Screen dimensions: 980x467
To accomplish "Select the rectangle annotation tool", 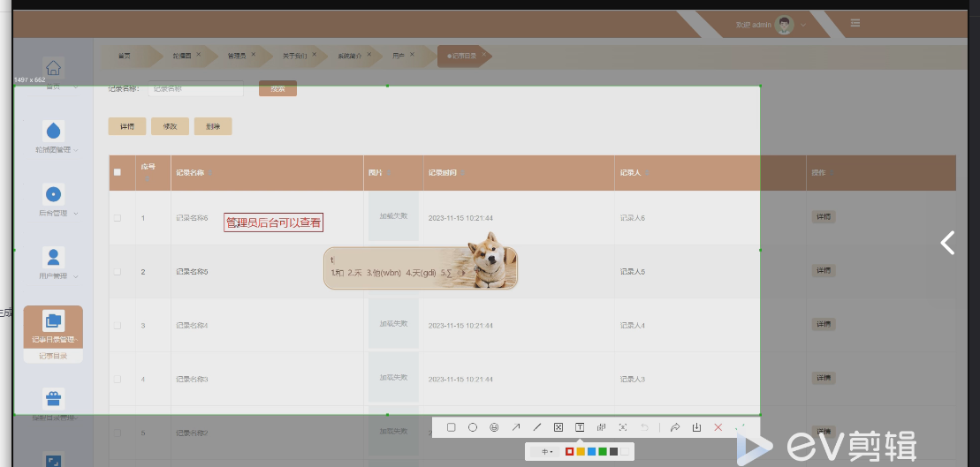I will (x=452, y=427).
